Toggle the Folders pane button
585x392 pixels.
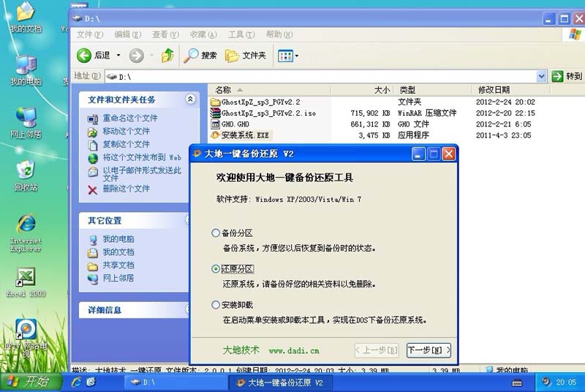click(246, 56)
